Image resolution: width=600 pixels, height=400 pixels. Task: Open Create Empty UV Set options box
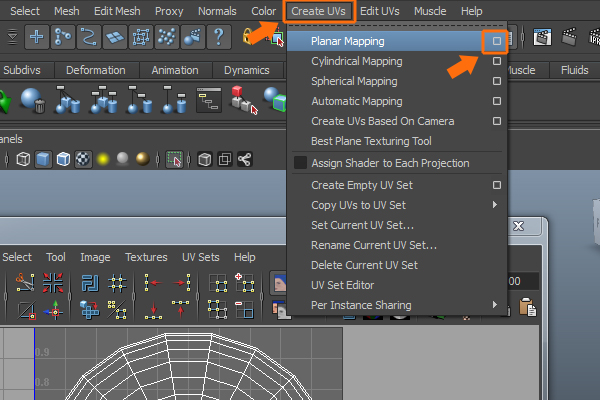pos(496,185)
